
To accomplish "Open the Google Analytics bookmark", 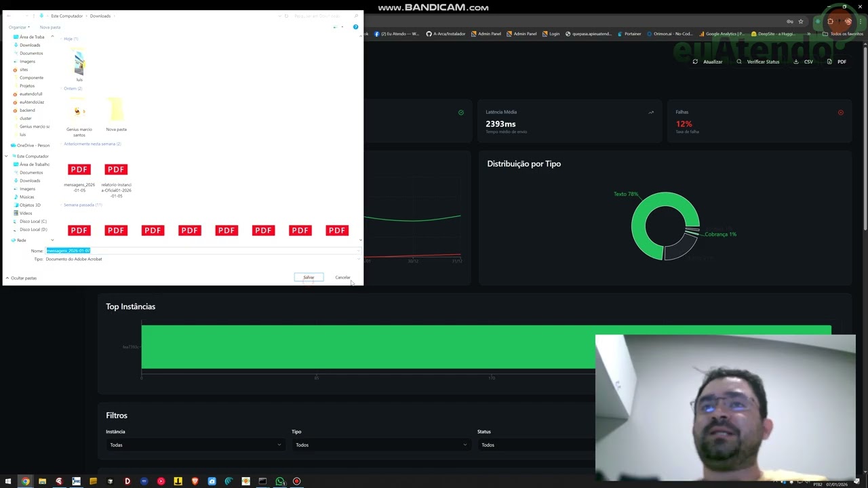I will [x=721, y=34].
